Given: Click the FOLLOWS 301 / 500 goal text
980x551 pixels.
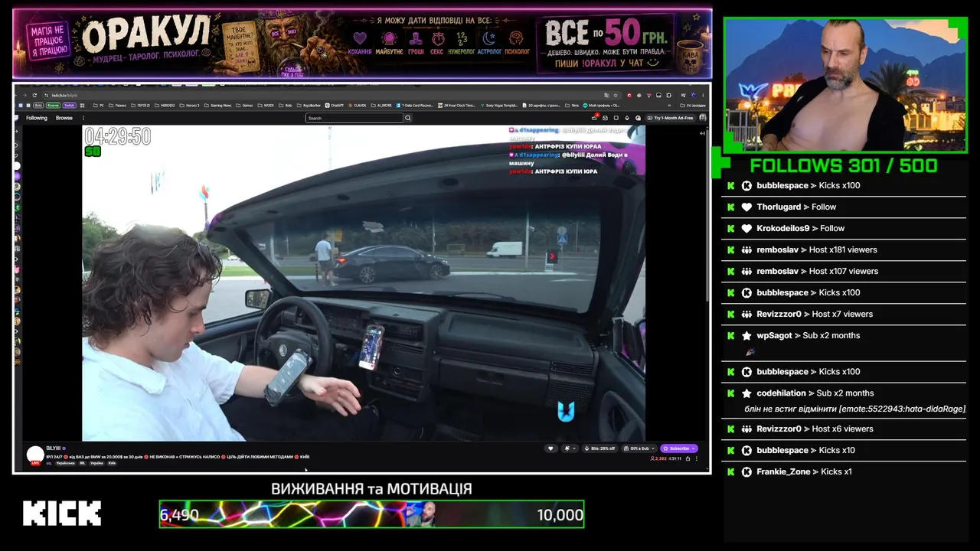Looking at the screenshot, I should pos(844,166).
